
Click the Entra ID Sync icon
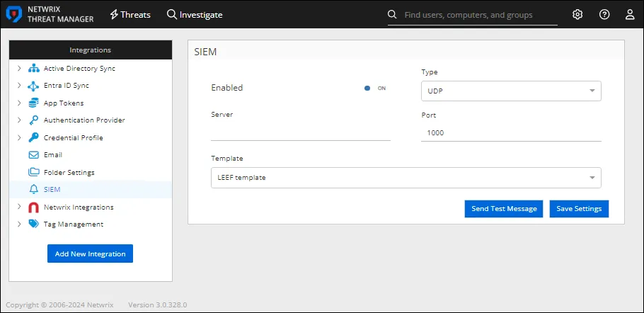tap(34, 86)
